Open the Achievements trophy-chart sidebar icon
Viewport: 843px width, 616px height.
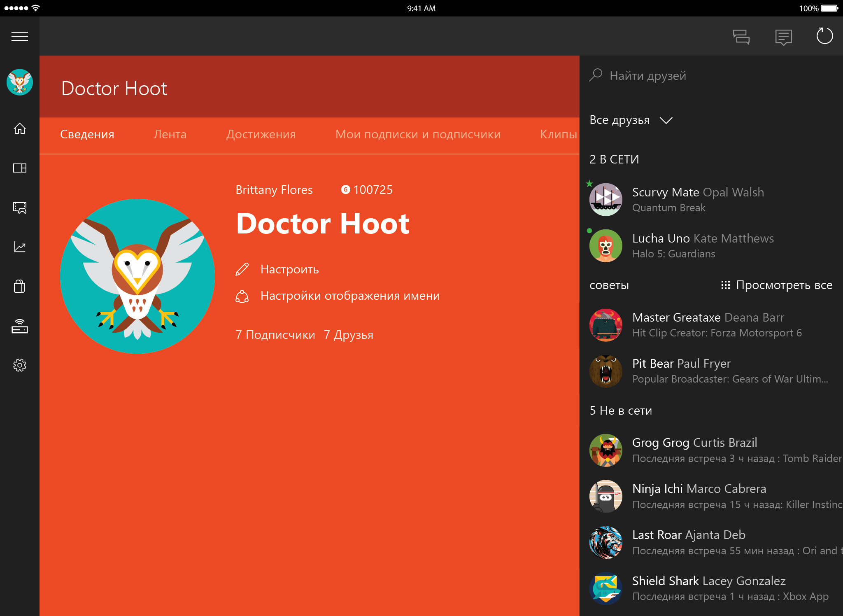pyautogui.click(x=19, y=247)
